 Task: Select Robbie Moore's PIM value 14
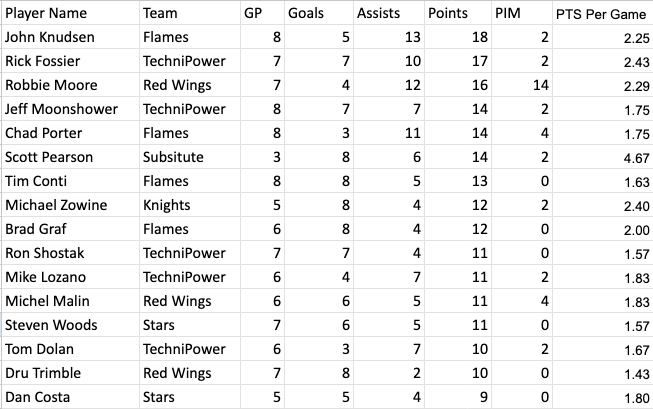pos(522,85)
